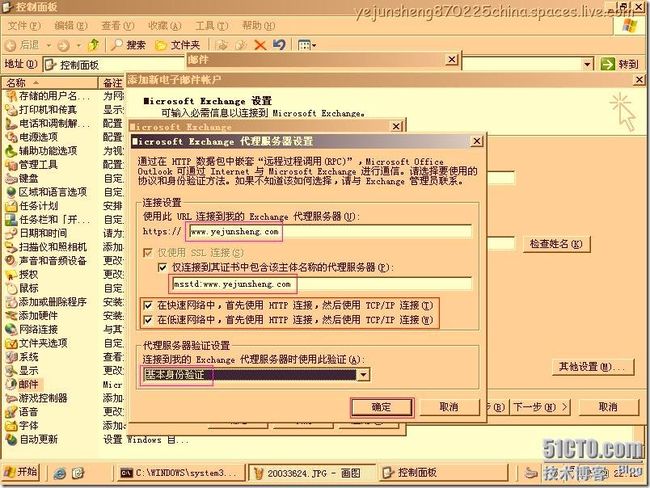Click the Forward arrow toolbar icon
The width and height of the screenshot is (650, 488).
(63, 45)
